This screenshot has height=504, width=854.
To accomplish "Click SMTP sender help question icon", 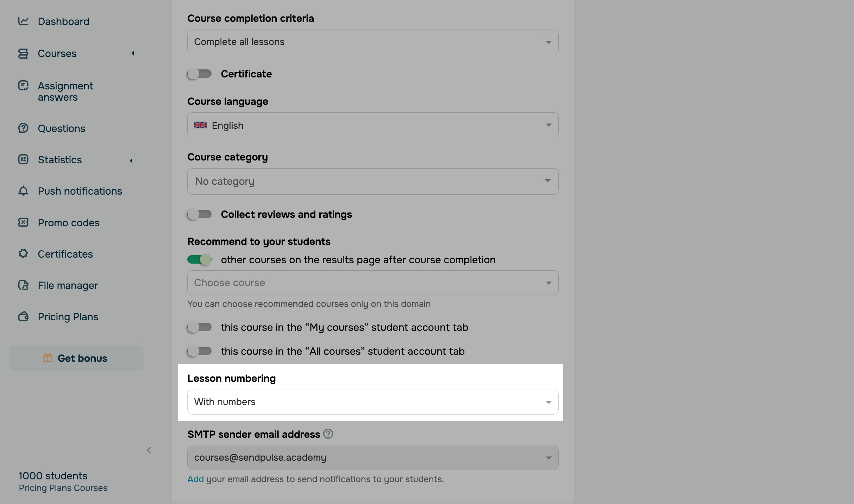I will click(x=328, y=434).
